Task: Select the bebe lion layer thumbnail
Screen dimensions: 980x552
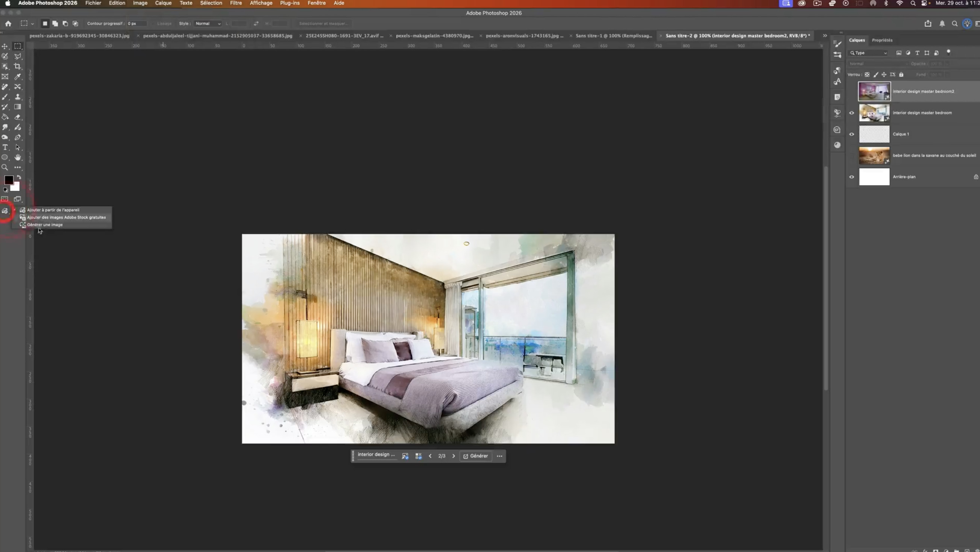Action: (x=874, y=156)
